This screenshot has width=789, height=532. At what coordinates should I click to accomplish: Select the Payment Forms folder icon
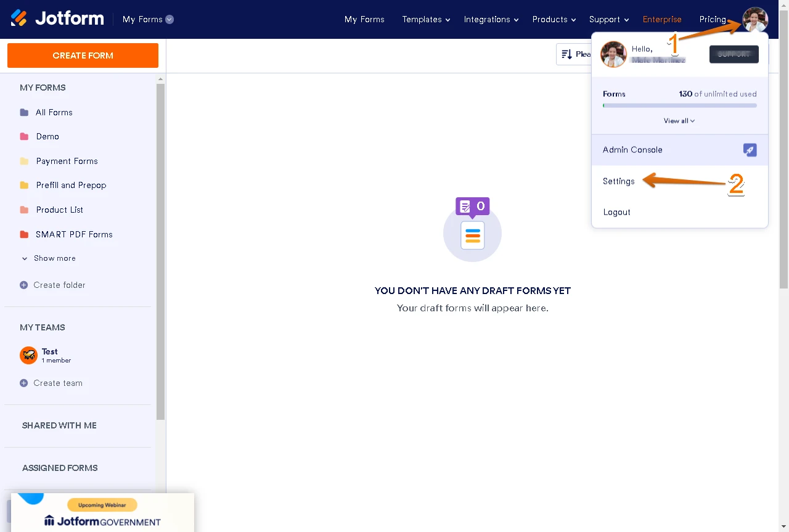click(23, 161)
